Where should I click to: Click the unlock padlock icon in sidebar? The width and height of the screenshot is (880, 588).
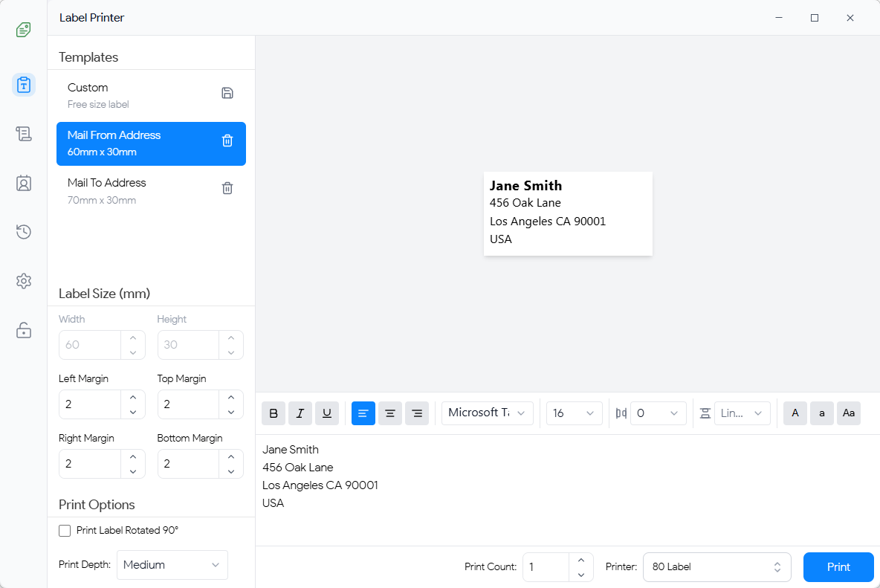click(23, 330)
